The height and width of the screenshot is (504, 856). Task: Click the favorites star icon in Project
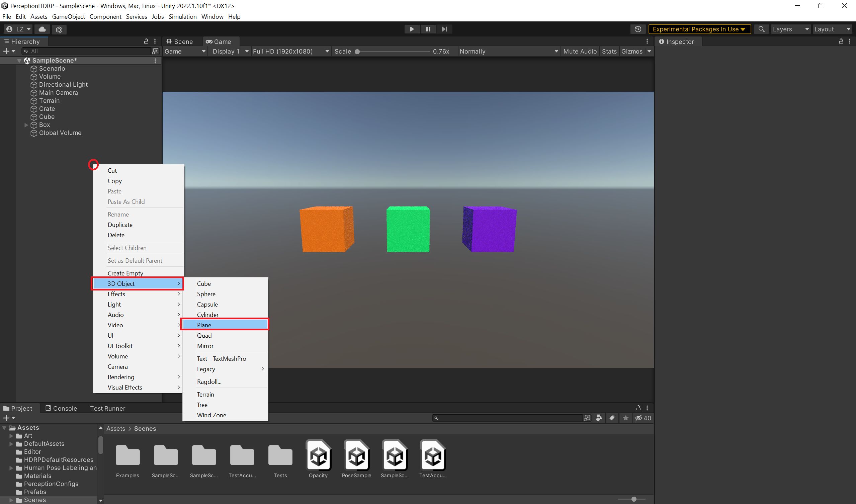coord(626,418)
